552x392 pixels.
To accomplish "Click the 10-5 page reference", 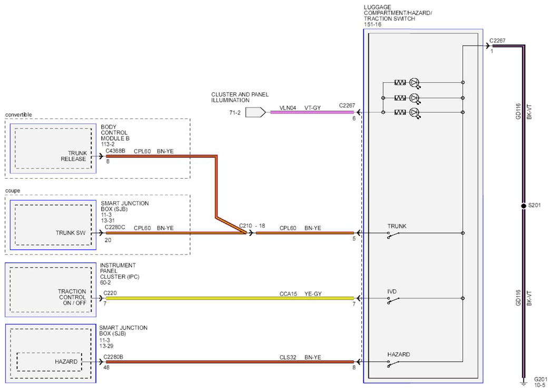I will tap(540, 385).
